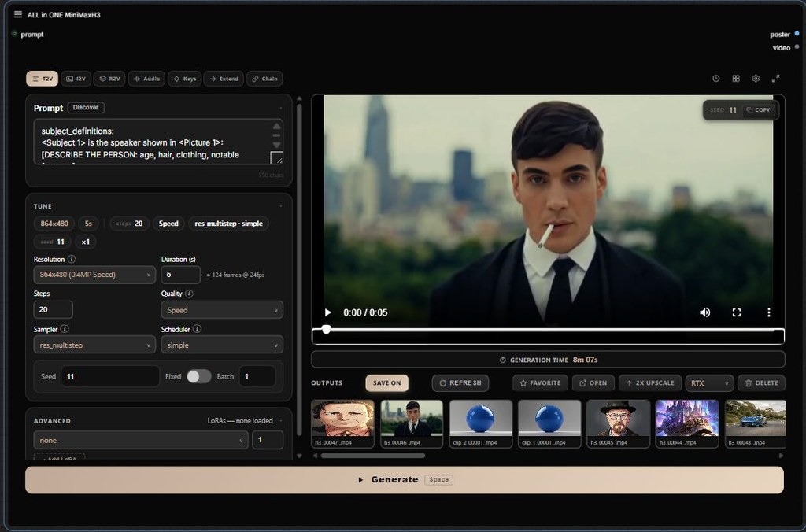
Task: Toggle the SAVE ON button
Action: pos(387,383)
